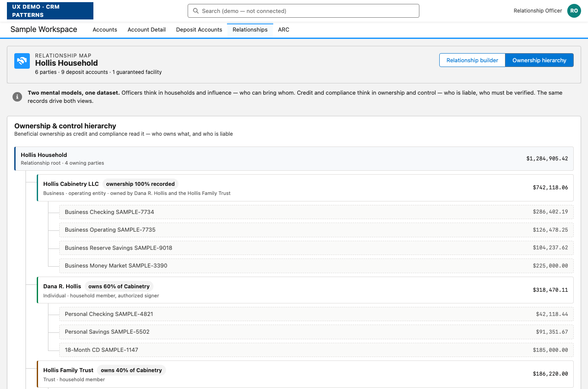Click the $1,284,905.42 household total
The height and width of the screenshot is (389, 588).
(547, 159)
